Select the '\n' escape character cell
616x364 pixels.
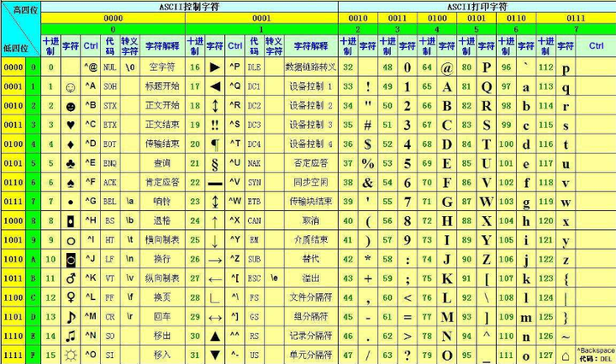point(130,259)
